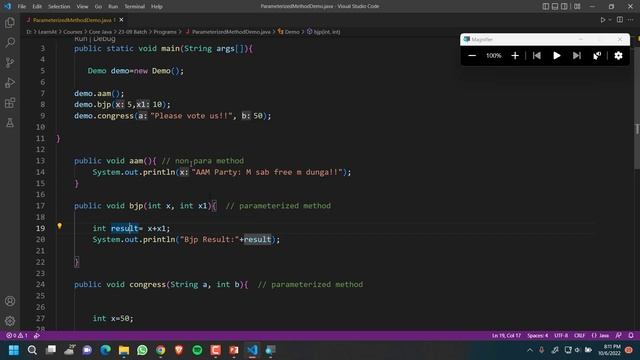Open Windows taskbar search
Image resolution: width=640 pixels, height=360 pixels.
pyautogui.click(x=32, y=350)
